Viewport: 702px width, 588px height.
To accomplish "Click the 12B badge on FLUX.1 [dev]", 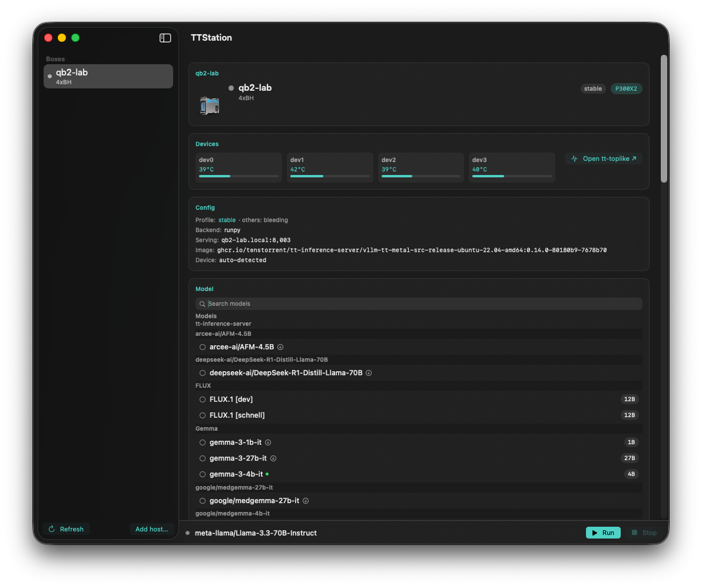I will [x=630, y=399].
